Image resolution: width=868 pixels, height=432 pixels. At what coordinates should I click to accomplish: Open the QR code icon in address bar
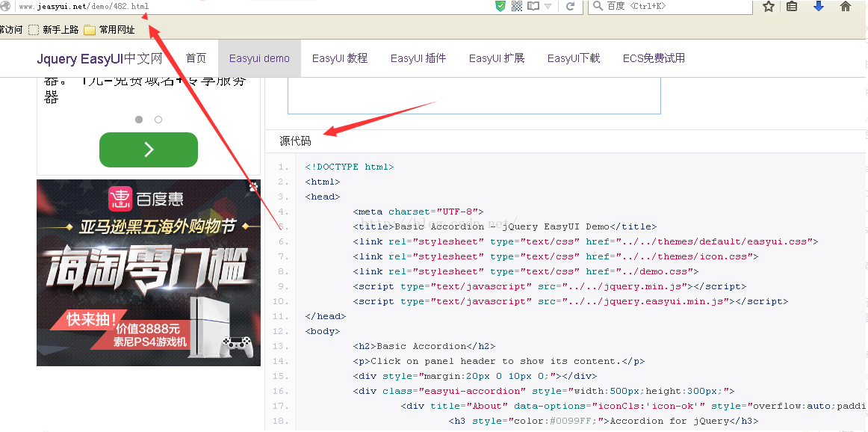pyautogui.click(x=517, y=6)
